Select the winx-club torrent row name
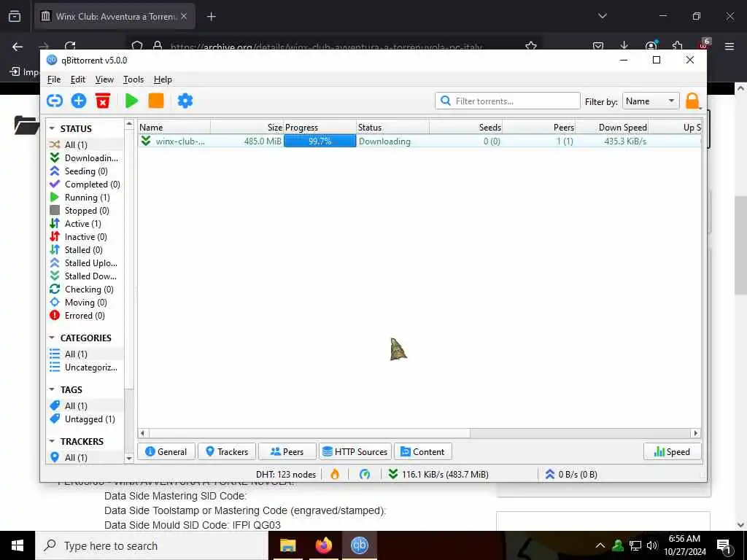This screenshot has height=560, width=747. point(180,141)
